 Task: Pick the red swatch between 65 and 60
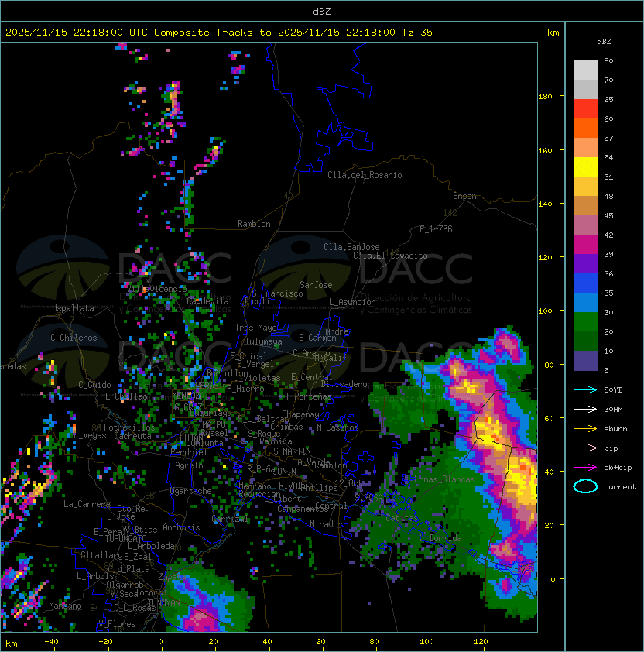click(585, 109)
